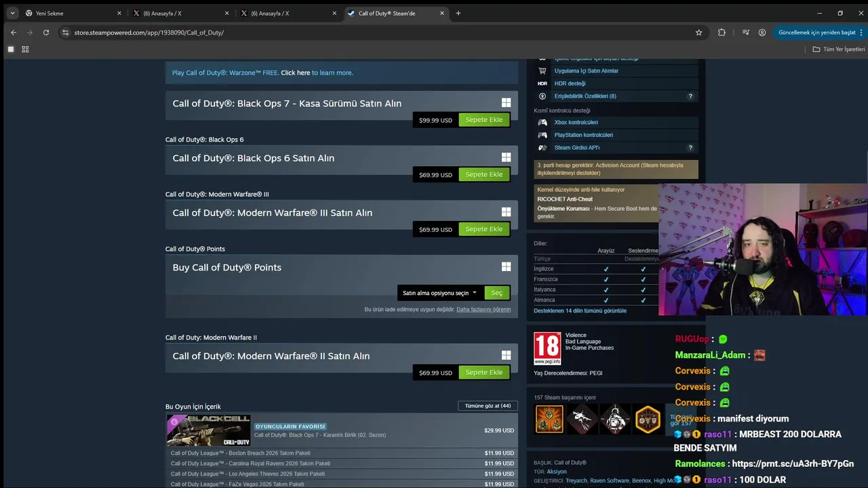Click Windows icon on Call of Duty Points
The height and width of the screenshot is (488, 868).
click(506, 267)
